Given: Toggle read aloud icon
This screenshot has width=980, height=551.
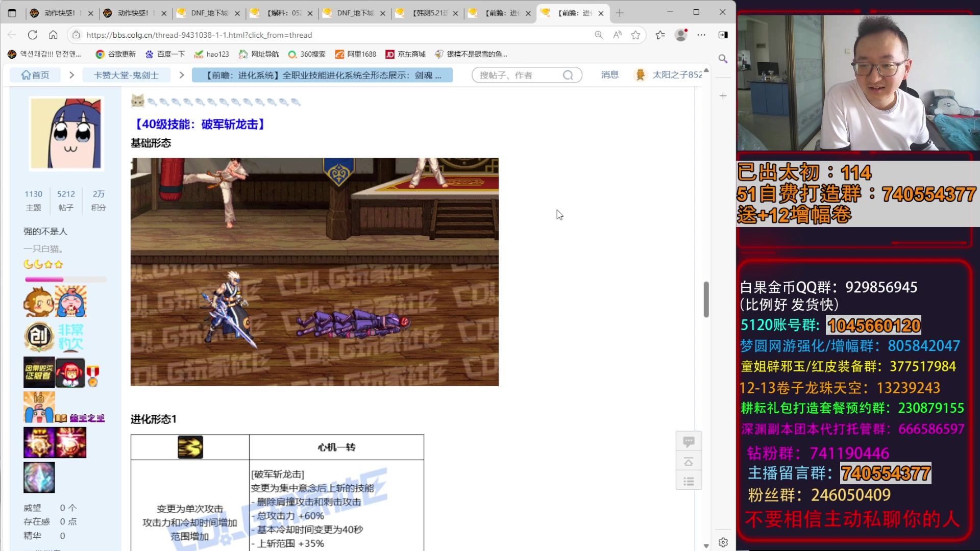Looking at the screenshot, I should coord(618,35).
